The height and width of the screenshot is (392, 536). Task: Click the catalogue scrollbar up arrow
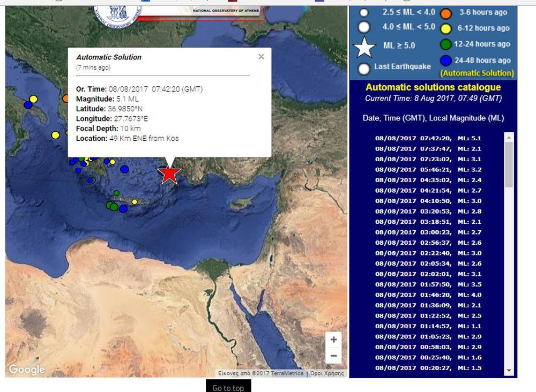pos(509,138)
